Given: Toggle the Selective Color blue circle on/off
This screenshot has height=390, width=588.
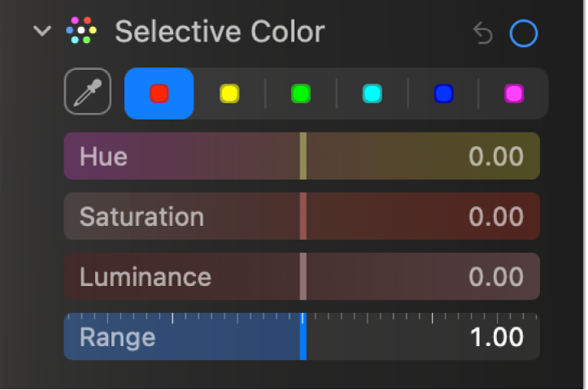Looking at the screenshot, I should (523, 33).
